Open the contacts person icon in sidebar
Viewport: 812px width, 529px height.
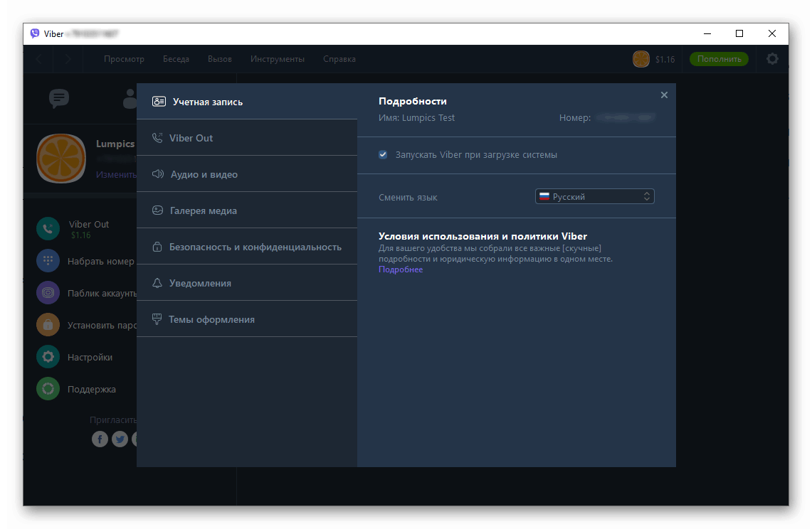(130, 98)
